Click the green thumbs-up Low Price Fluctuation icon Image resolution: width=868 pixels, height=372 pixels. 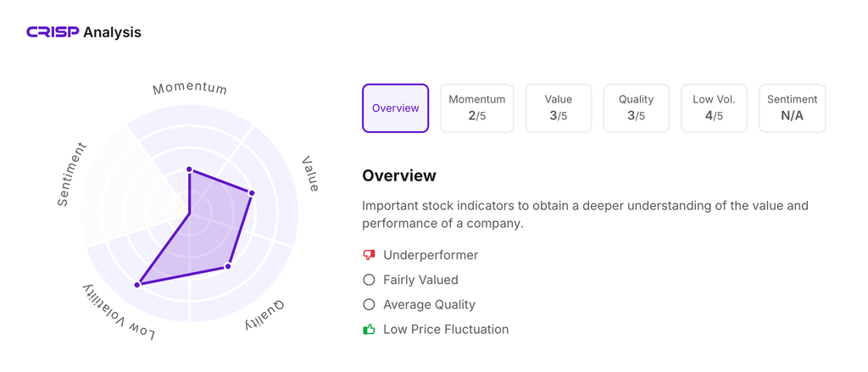pyautogui.click(x=369, y=330)
